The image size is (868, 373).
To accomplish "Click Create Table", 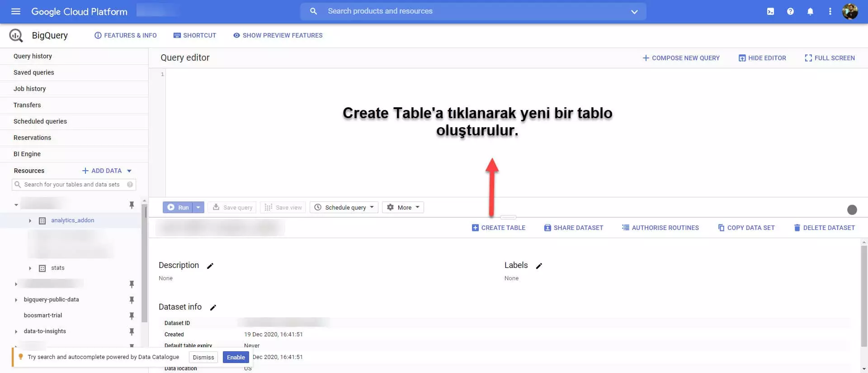I will click(498, 228).
